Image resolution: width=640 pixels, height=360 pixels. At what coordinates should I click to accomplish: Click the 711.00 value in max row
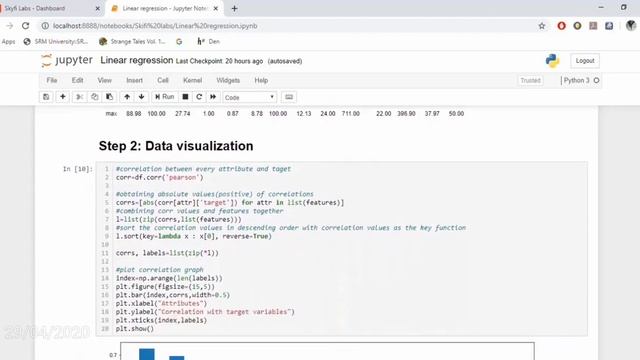pos(351,114)
